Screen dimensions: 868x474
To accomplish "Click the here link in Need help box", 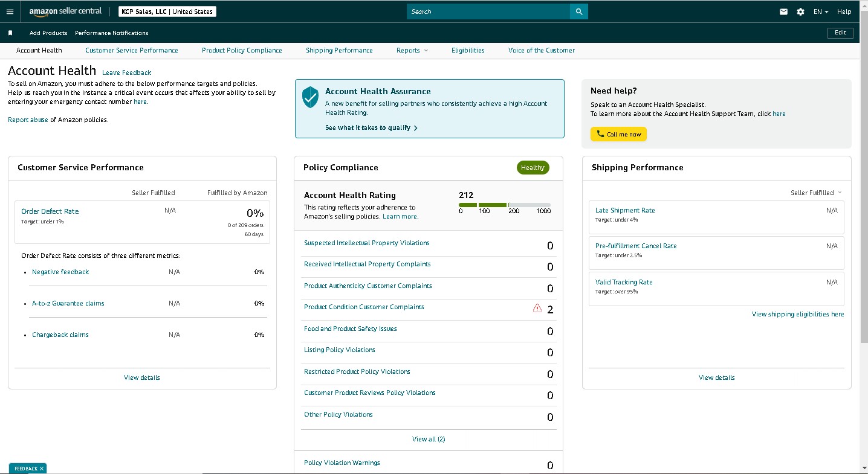I will (779, 114).
